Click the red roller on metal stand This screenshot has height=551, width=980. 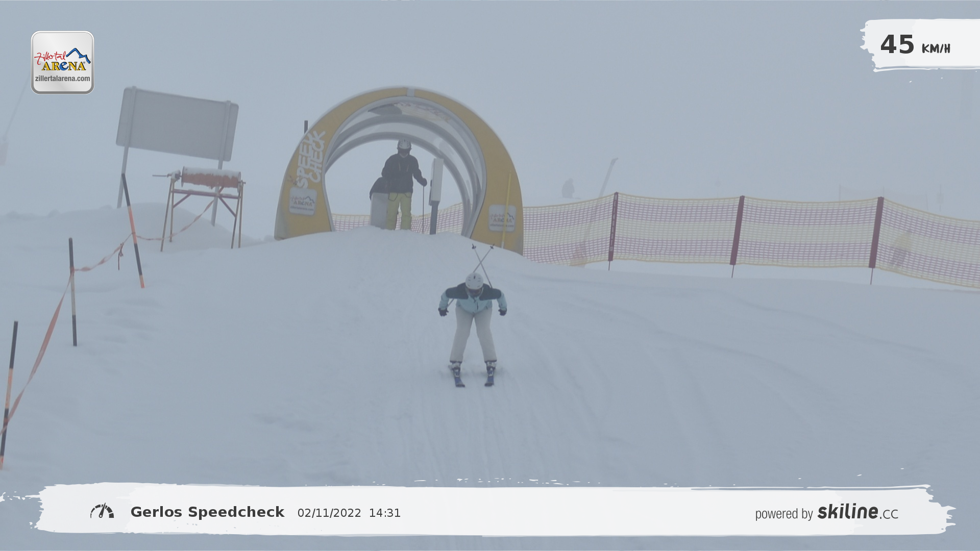click(x=211, y=178)
